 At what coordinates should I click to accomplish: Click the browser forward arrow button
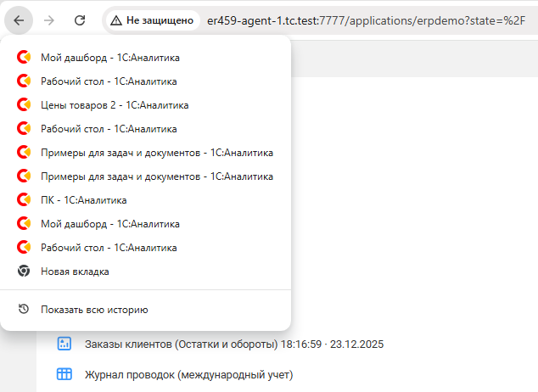49,19
